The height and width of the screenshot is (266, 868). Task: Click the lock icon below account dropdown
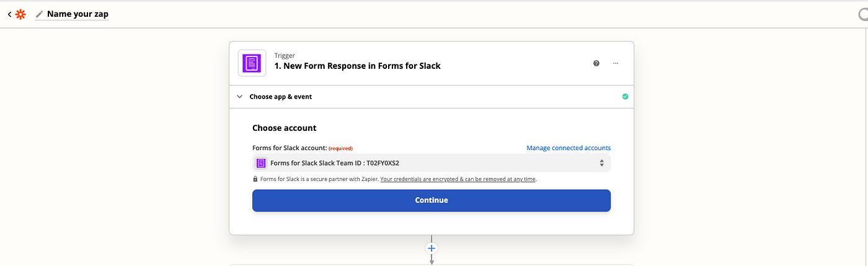pos(255,179)
